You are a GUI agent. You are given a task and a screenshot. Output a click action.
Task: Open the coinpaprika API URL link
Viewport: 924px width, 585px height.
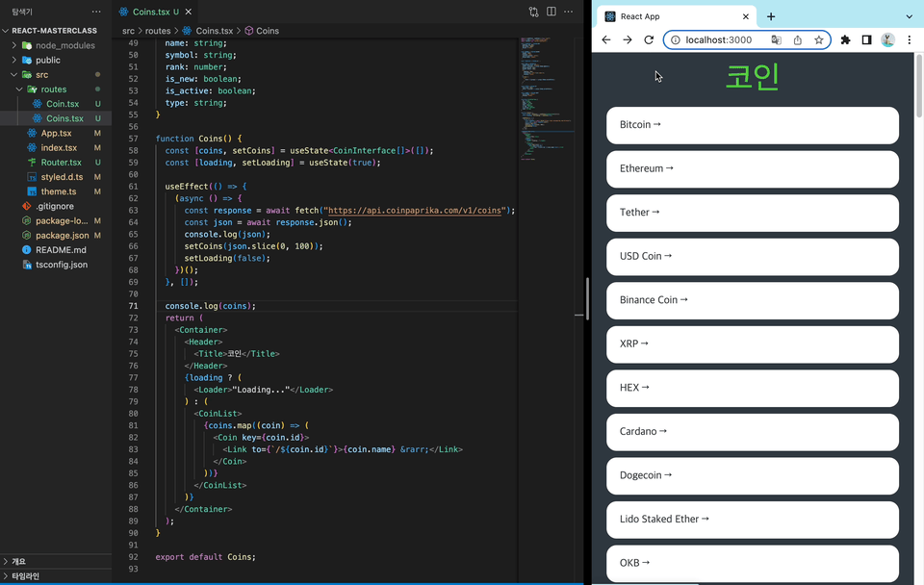point(415,211)
